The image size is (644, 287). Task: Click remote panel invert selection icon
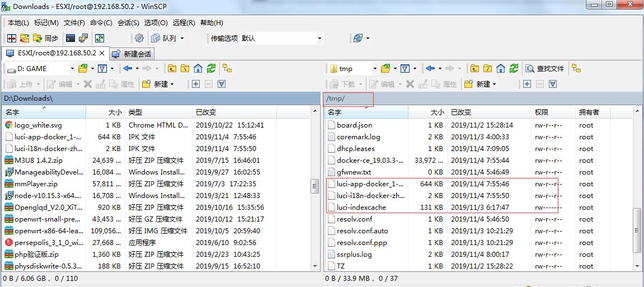coord(553,84)
